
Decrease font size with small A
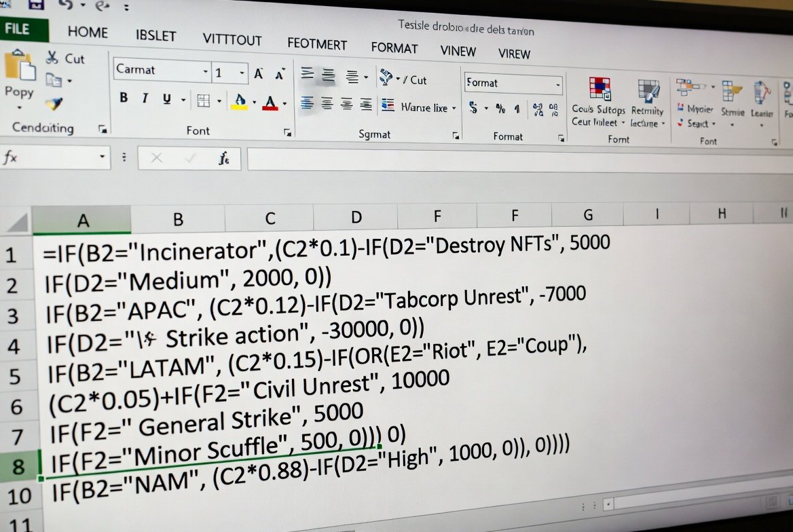click(279, 75)
